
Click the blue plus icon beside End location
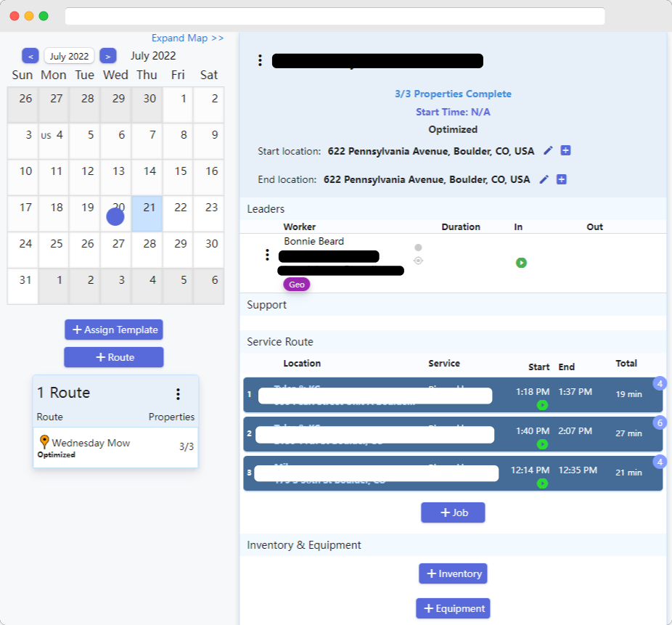pos(561,179)
